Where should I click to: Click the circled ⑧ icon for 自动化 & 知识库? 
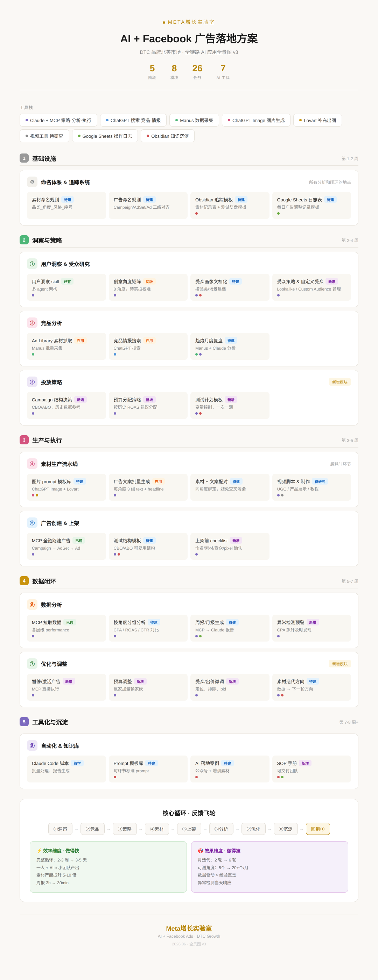(x=32, y=745)
